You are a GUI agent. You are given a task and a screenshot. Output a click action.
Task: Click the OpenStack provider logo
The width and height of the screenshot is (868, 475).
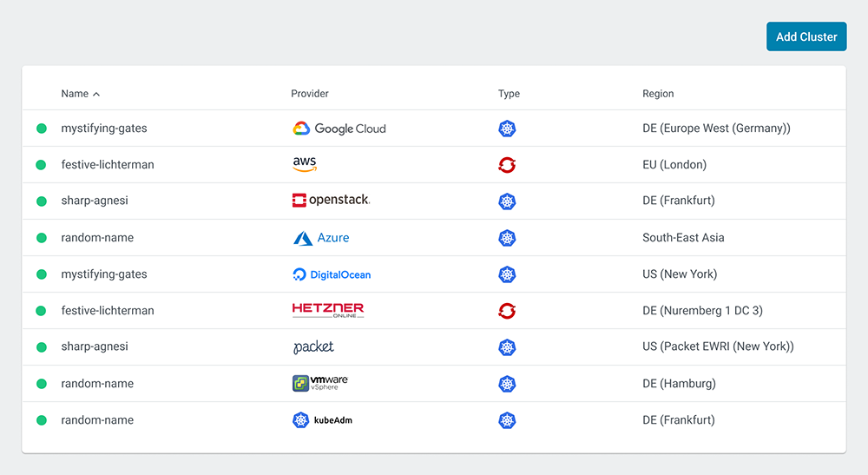point(331,201)
